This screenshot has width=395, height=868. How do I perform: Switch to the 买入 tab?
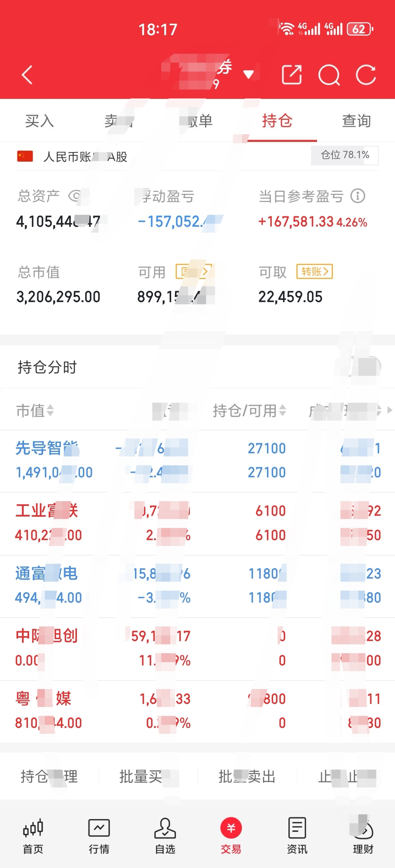[39, 121]
